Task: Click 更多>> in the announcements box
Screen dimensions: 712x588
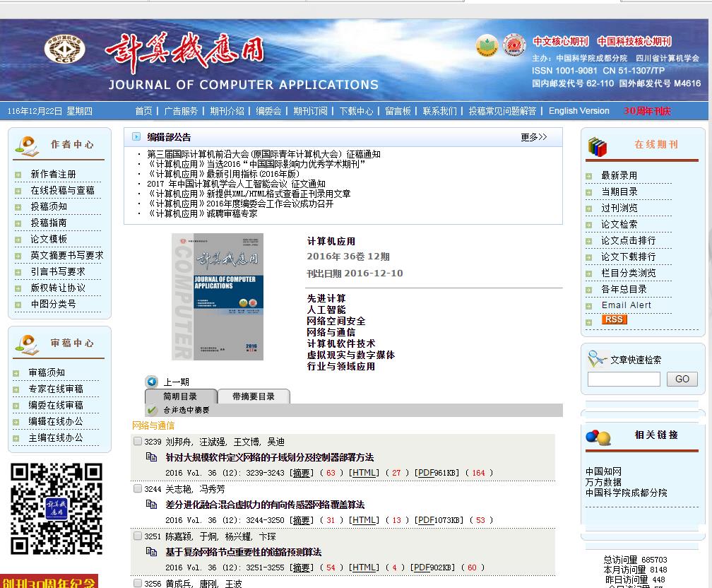Action: click(x=533, y=137)
